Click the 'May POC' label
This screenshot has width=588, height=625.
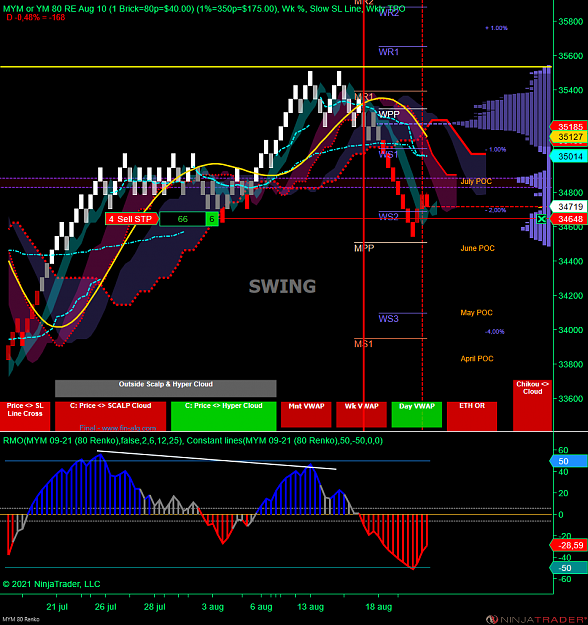click(476, 312)
